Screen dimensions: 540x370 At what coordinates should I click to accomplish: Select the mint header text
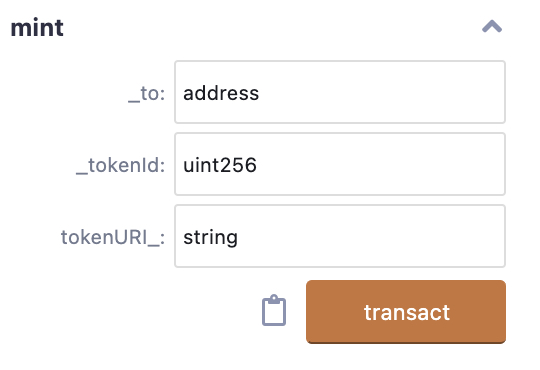click(x=37, y=28)
